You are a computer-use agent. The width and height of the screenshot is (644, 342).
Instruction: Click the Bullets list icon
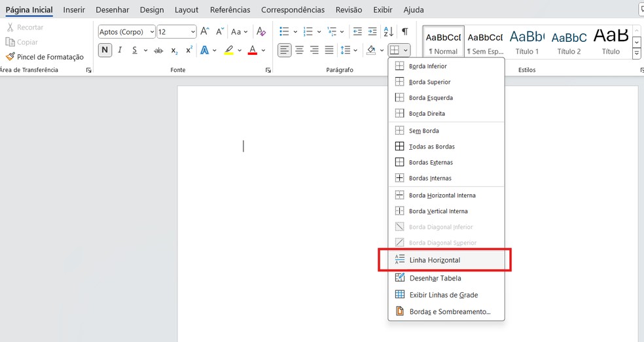[284, 31]
